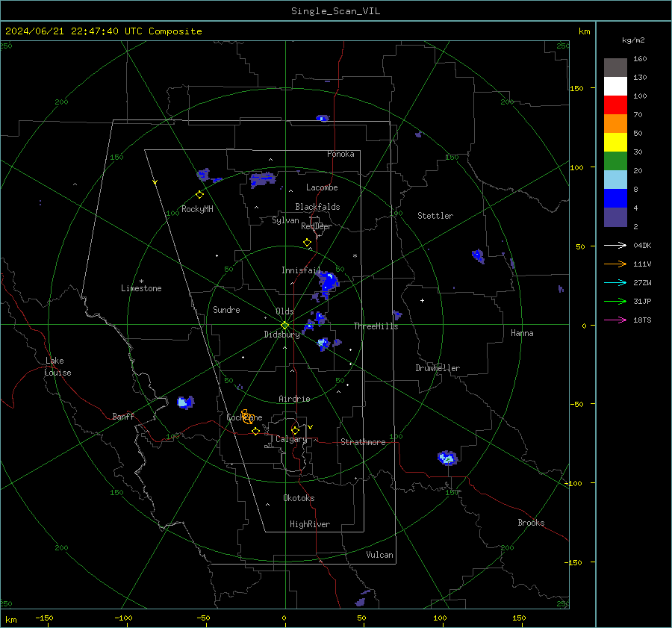Click the white 04DK arrow in legend
672x628 pixels.
pos(615,245)
